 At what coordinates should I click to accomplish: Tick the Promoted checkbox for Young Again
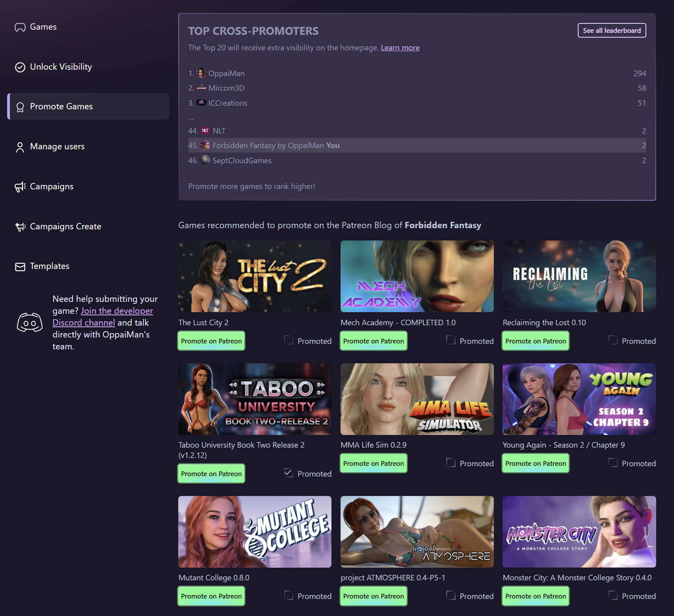[x=613, y=462]
